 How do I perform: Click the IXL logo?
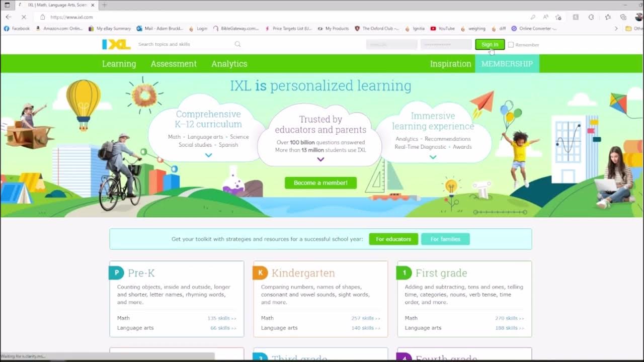(116, 44)
